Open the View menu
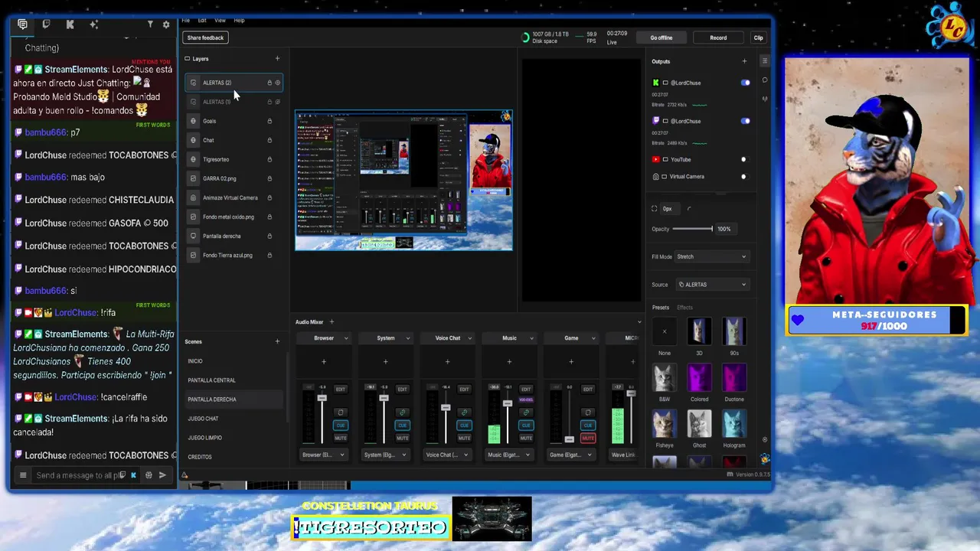 [220, 21]
